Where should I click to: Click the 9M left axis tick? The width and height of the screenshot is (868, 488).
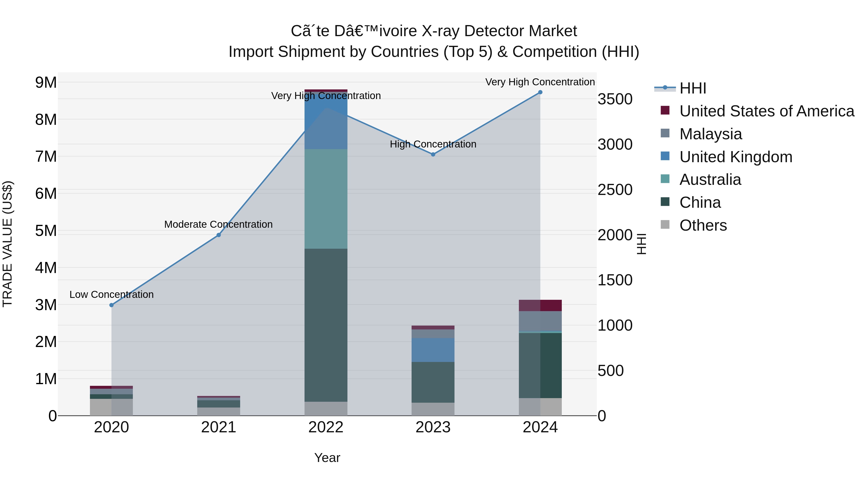pyautogui.click(x=46, y=83)
